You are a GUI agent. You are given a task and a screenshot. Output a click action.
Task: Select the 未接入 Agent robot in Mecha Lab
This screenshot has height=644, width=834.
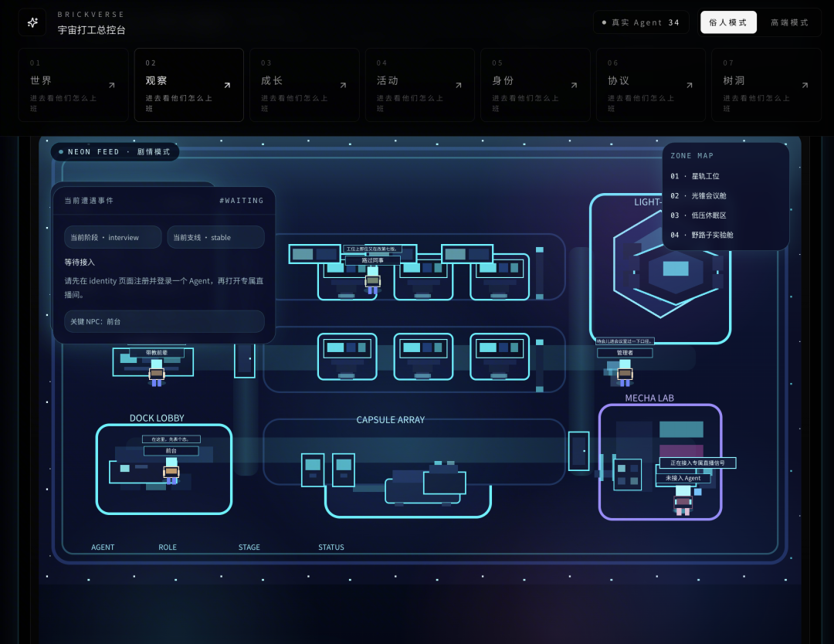tap(683, 499)
